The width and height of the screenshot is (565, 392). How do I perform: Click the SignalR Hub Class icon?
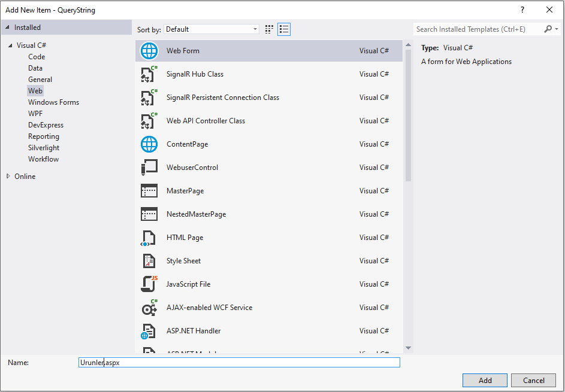(149, 74)
